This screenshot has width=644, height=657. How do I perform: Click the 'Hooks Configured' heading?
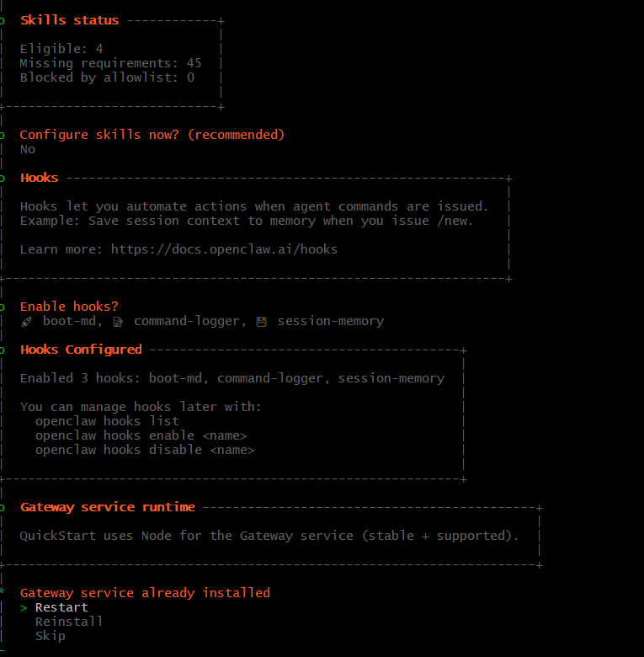pos(81,350)
